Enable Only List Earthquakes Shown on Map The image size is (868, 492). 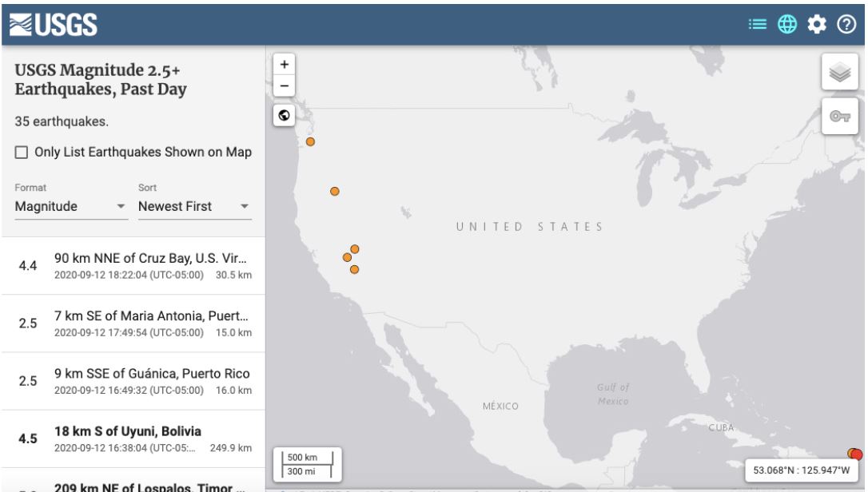click(21, 153)
